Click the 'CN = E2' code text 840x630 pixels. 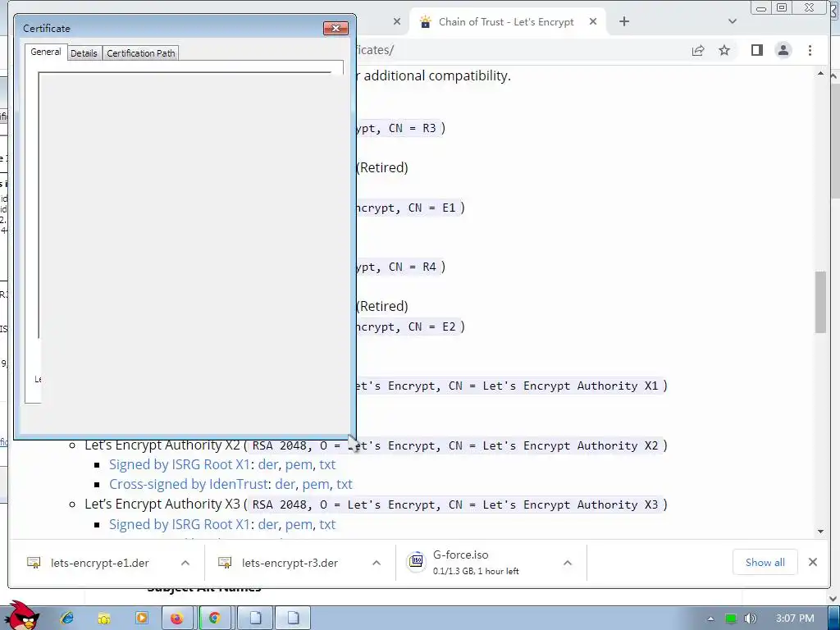pyautogui.click(x=431, y=326)
